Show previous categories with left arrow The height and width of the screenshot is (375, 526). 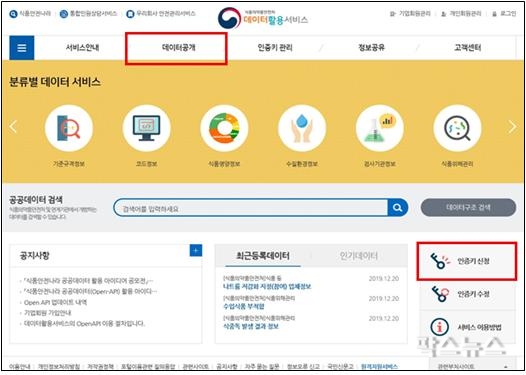[13, 127]
